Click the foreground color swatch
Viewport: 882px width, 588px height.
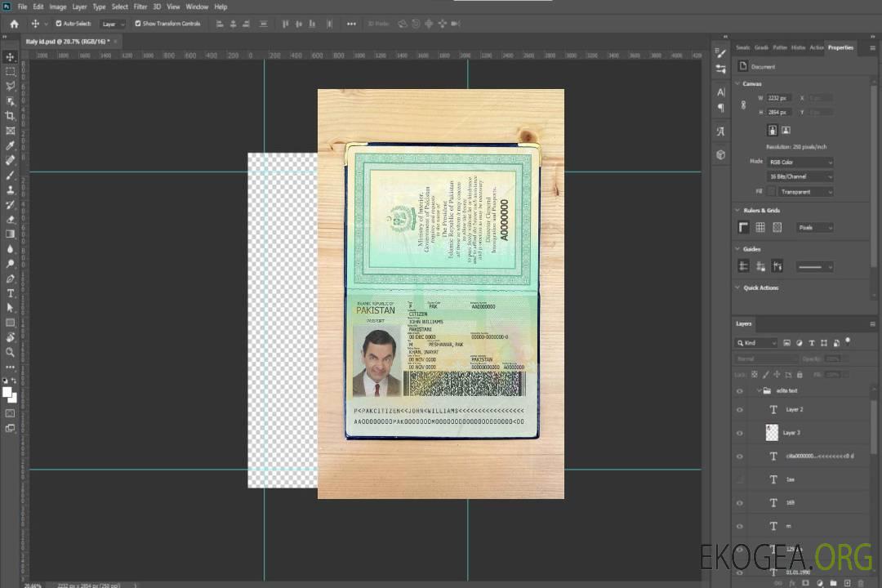click(x=7, y=393)
